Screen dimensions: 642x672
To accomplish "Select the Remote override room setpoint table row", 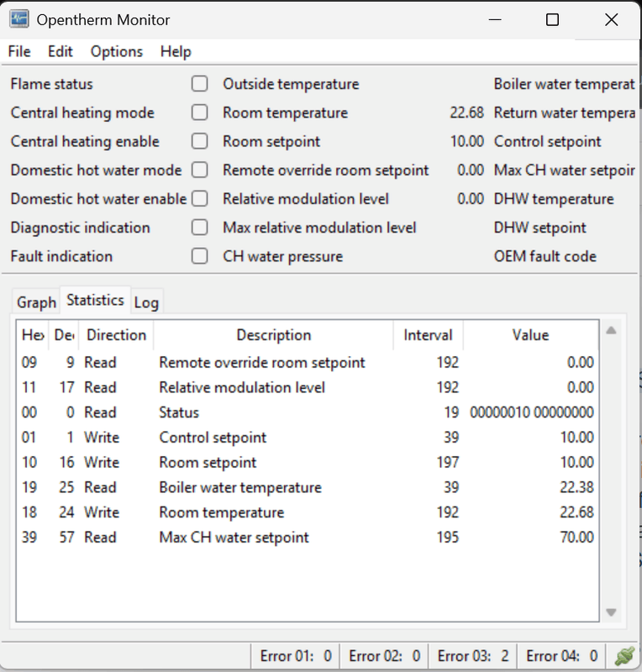I will click(x=308, y=363).
